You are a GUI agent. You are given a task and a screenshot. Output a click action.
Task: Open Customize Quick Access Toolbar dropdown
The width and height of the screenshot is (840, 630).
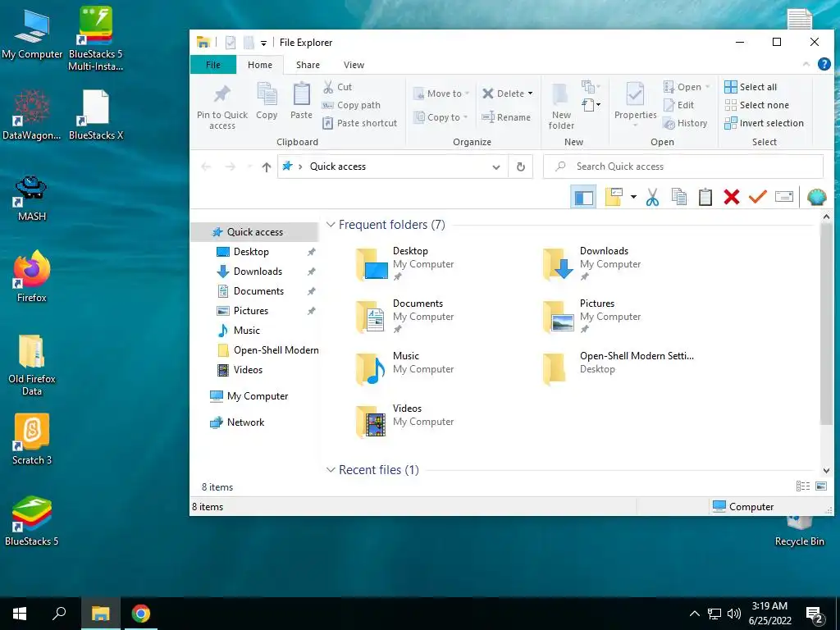click(x=263, y=43)
